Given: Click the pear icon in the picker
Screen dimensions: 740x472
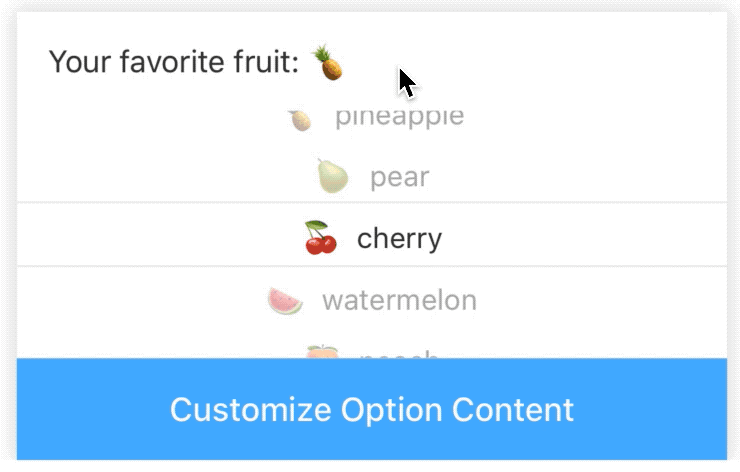Looking at the screenshot, I should pyautogui.click(x=332, y=177).
